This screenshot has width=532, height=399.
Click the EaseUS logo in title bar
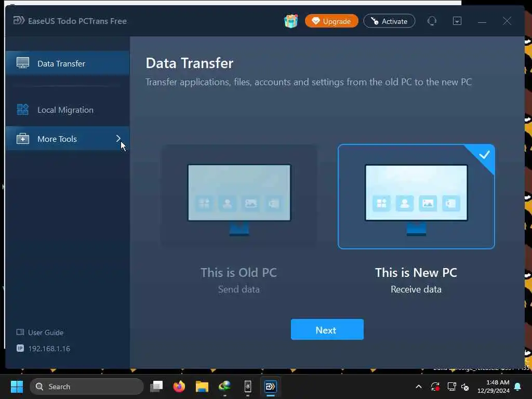pos(19,21)
